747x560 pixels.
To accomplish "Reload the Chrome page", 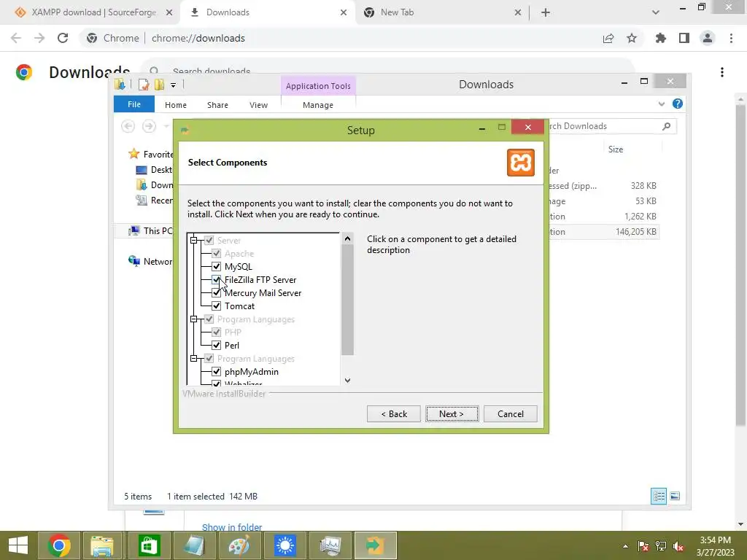I will point(63,38).
